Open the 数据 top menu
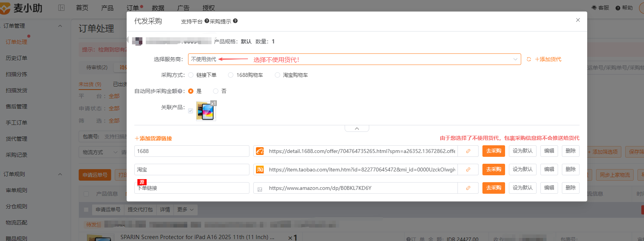Viewport: 644px width, 241px height. coord(158,8)
